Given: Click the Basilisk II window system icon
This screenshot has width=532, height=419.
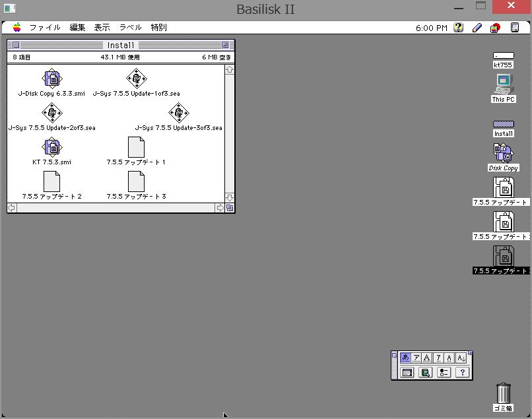Looking at the screenshot, I should pos(9,8).
